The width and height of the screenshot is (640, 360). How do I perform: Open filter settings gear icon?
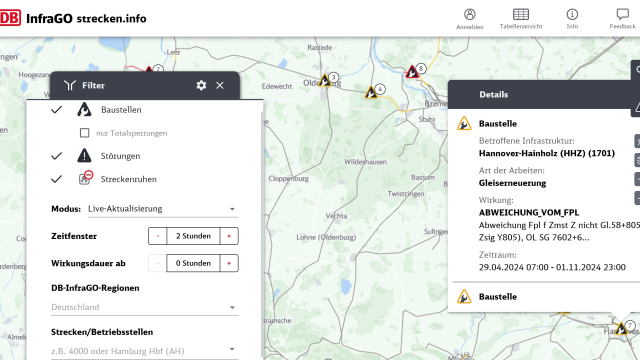(201, 85)
